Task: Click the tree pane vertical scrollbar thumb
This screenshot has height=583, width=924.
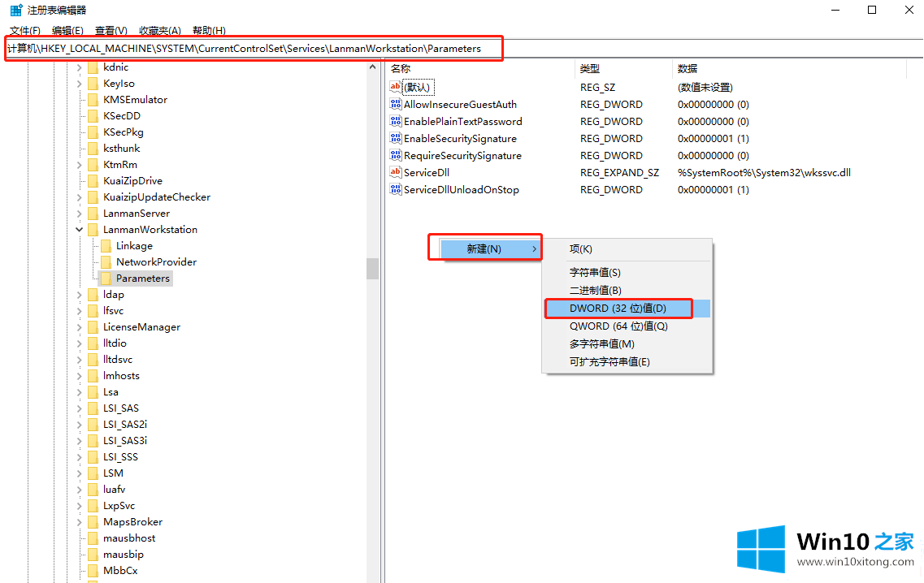Action: pyautogui.click(x=372, y=269)
